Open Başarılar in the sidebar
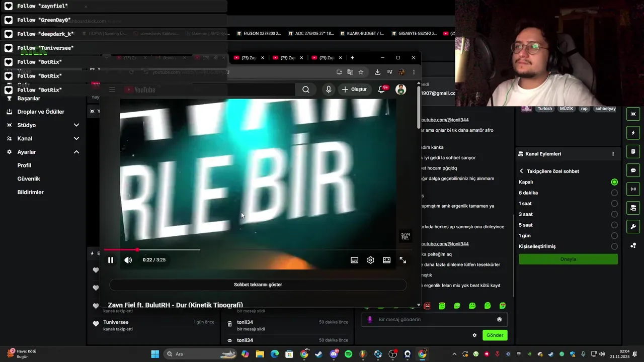 [x=29, y=99]
